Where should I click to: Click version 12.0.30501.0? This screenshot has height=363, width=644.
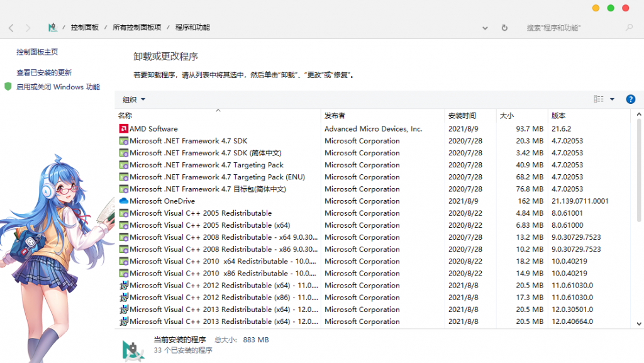pos(572,309)
